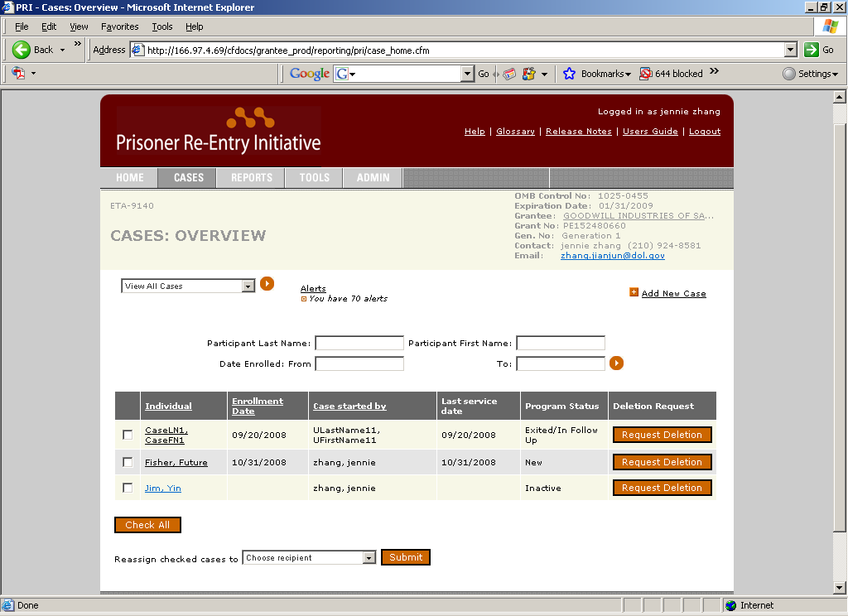
Task: Click the Add New Case link
Action: tap(673, 293)
